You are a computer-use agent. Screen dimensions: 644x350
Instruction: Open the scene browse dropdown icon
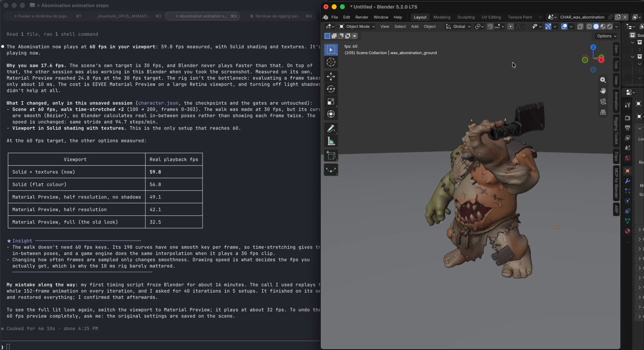pos(552,17)
